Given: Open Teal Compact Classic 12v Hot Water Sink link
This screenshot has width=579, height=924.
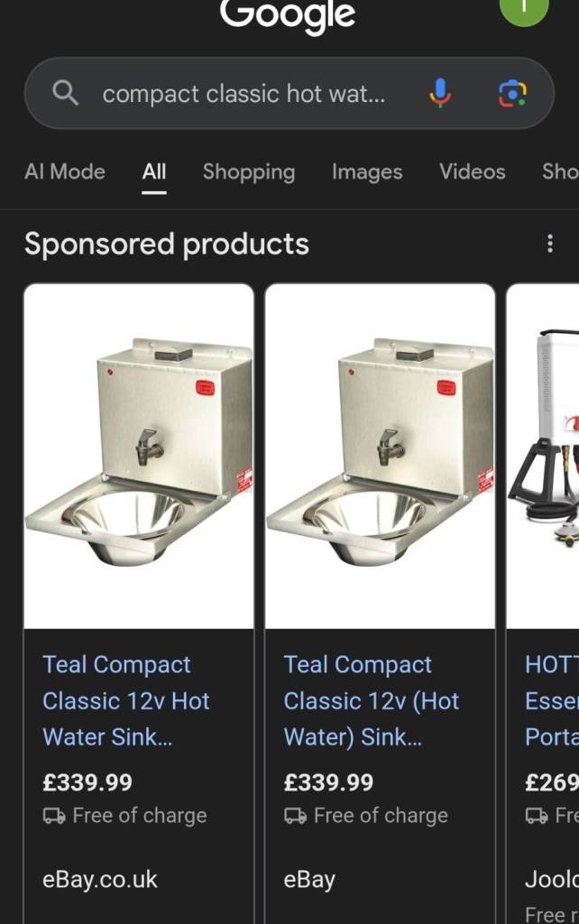Looking at the screenshot, I should click(x=126, y=700).
